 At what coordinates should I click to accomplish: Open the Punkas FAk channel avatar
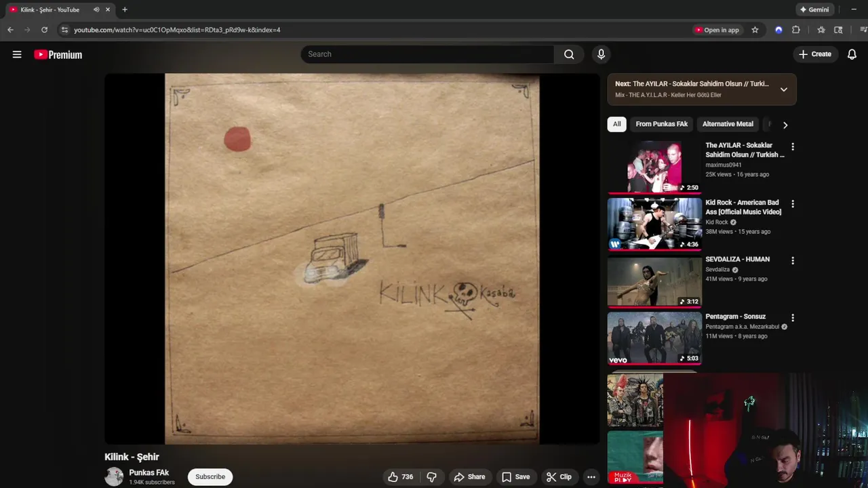point(114,476)
